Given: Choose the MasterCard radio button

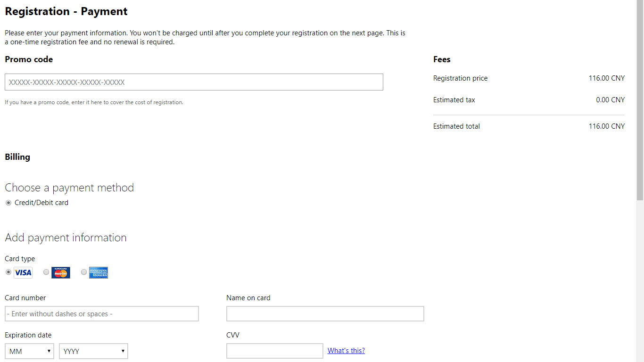Looking at the screenshot, I should click(x=46, y=272).
